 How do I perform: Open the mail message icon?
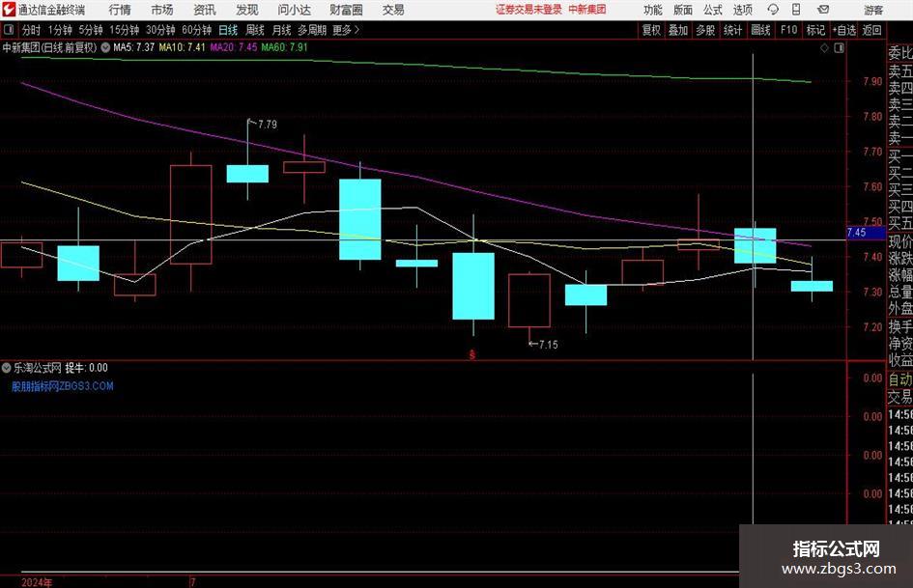[823, 10]
